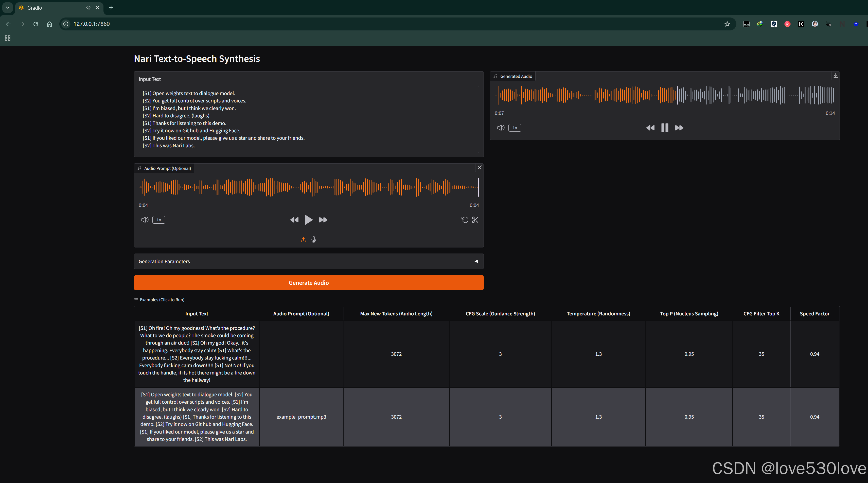This screenshot has width=868, height=483.
Task: Change the Generated Audio 1x playback speed
Action: [515, 128]
